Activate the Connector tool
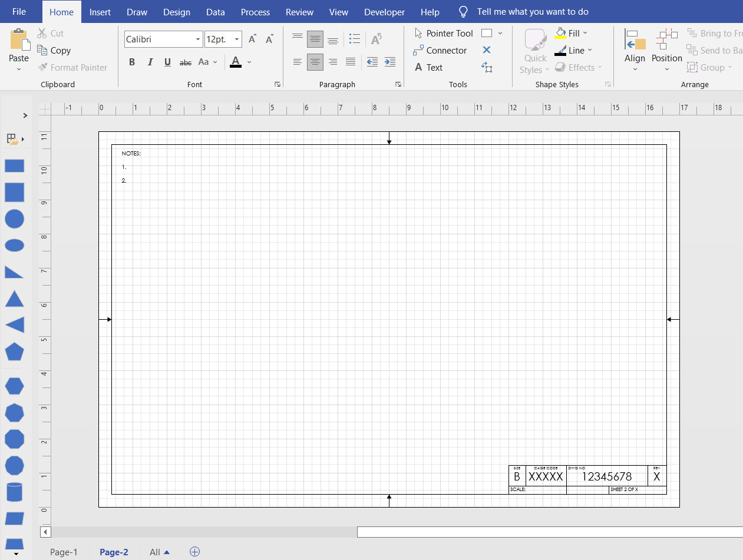Screen dimensions: 743x560 pos(445,50)
